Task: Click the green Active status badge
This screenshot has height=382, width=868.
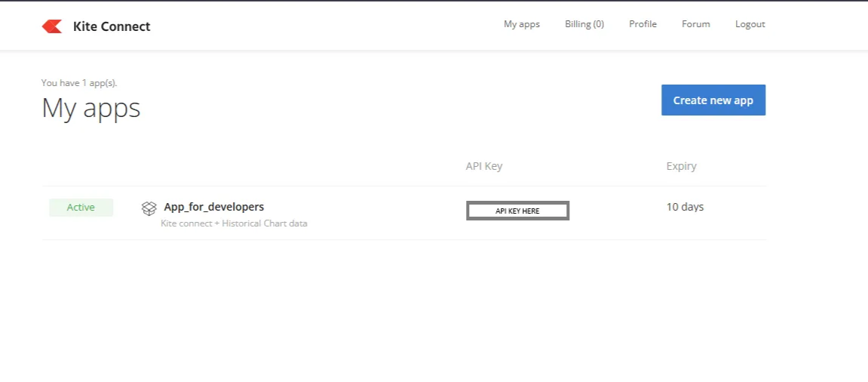Action: 81,208
